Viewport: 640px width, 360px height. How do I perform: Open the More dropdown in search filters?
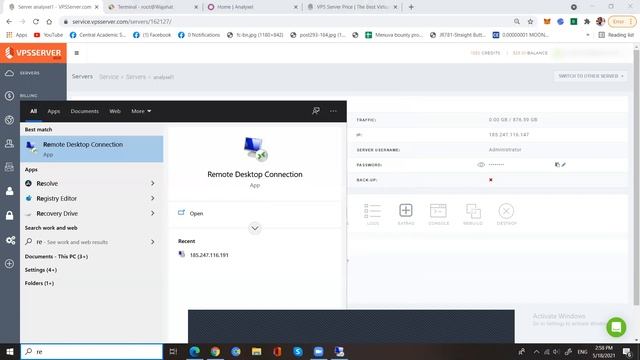click(141, 111)
